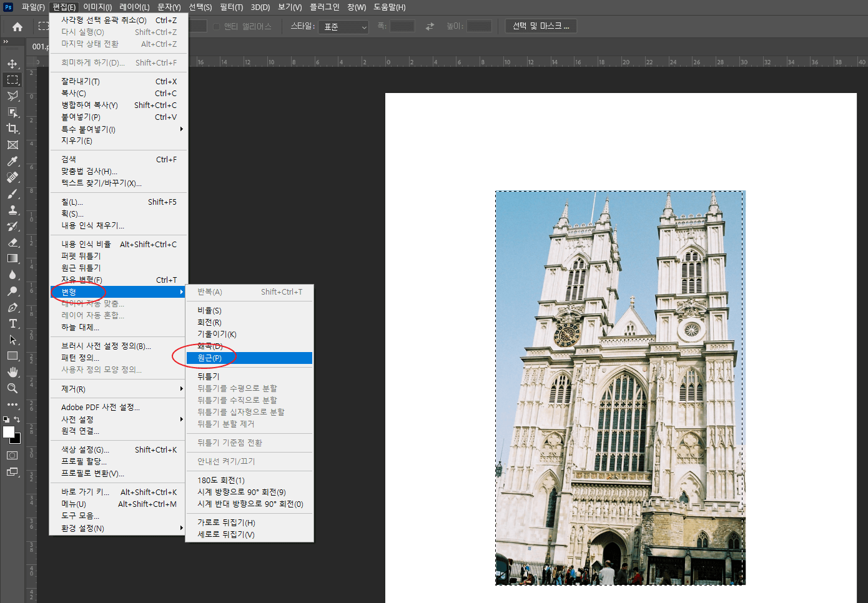Select the Rectangular Marquee tool
The width and height of the screenshot is (868, 603).
point(12,80)
